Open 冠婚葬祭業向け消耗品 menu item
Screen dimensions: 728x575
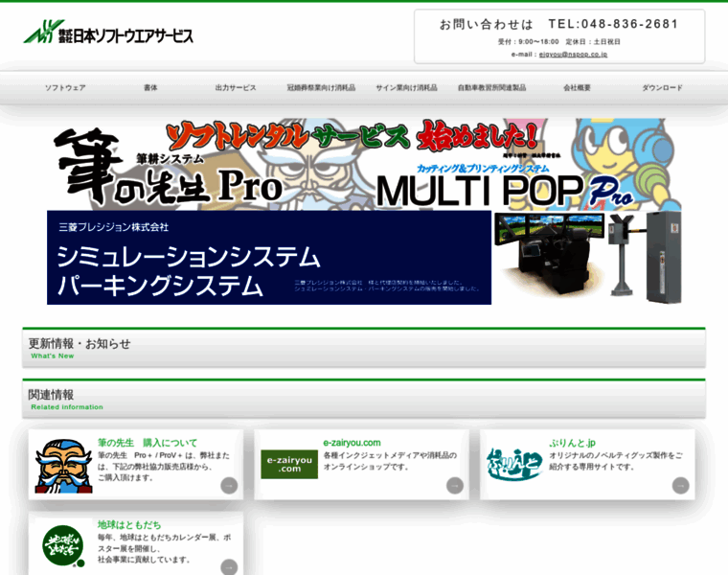pyautogui.click(x=321, y=88)
